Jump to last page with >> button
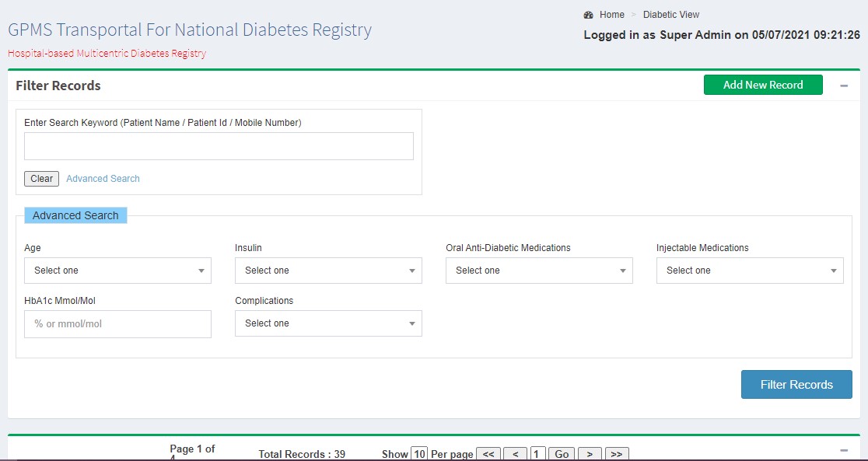The height and width of the screenshot is (461, 868). 616,454
